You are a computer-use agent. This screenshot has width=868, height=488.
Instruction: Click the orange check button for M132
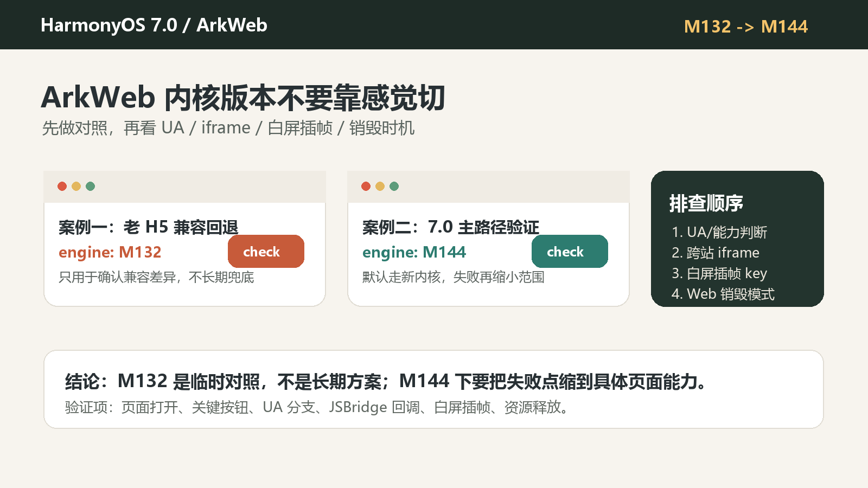coord(266,252)
